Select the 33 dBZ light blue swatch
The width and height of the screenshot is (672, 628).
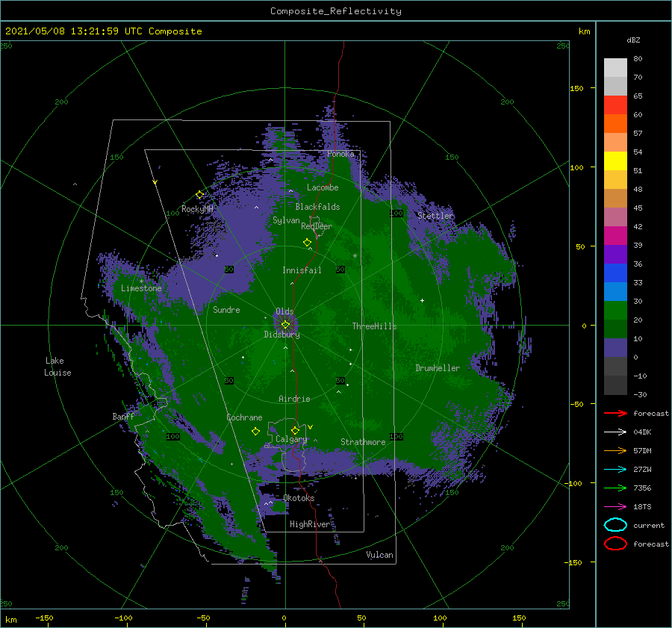(615, 291)
